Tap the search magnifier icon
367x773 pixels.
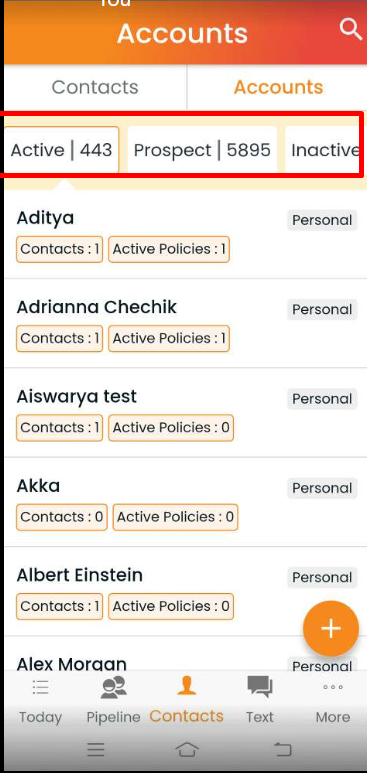(x=351, y=31)
